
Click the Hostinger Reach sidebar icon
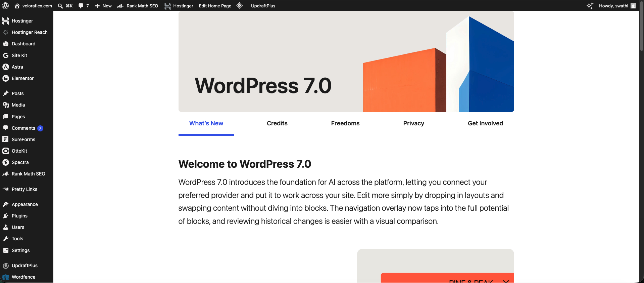[x=6, y=32]
